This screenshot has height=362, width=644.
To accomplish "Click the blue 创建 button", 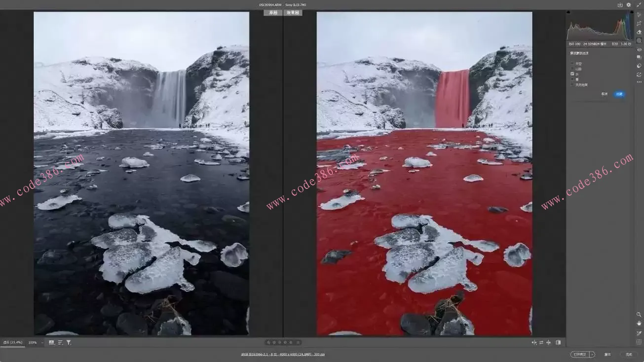I will [x=619, y=94].
